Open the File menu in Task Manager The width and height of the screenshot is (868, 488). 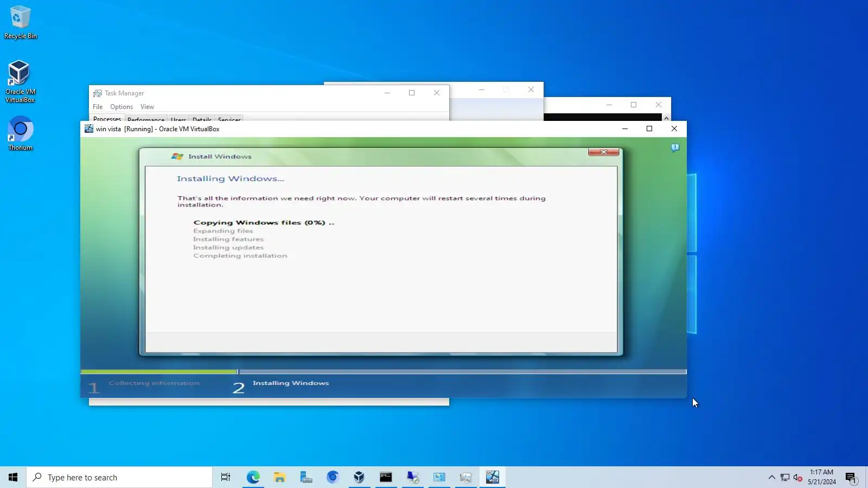pos(98,107)
